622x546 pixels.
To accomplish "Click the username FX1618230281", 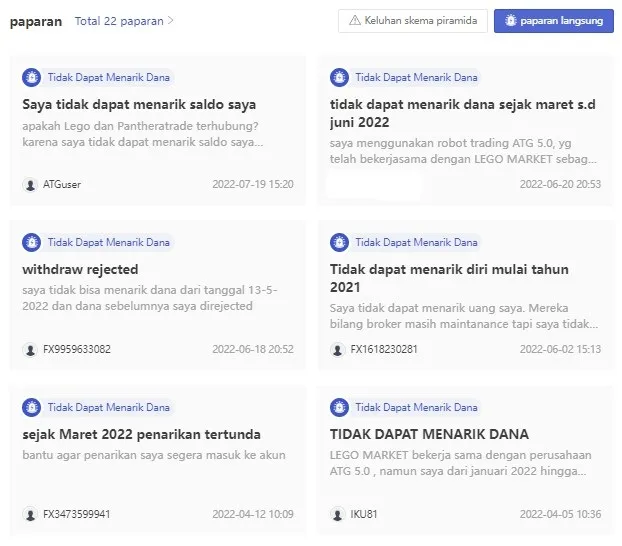I will [384, 350].
